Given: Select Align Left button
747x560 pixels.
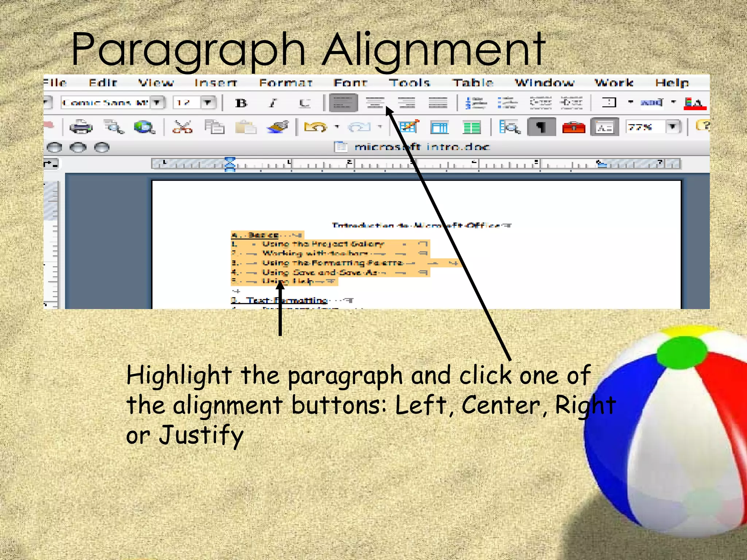Looking at the screenshot, I should tap(343, 103).
